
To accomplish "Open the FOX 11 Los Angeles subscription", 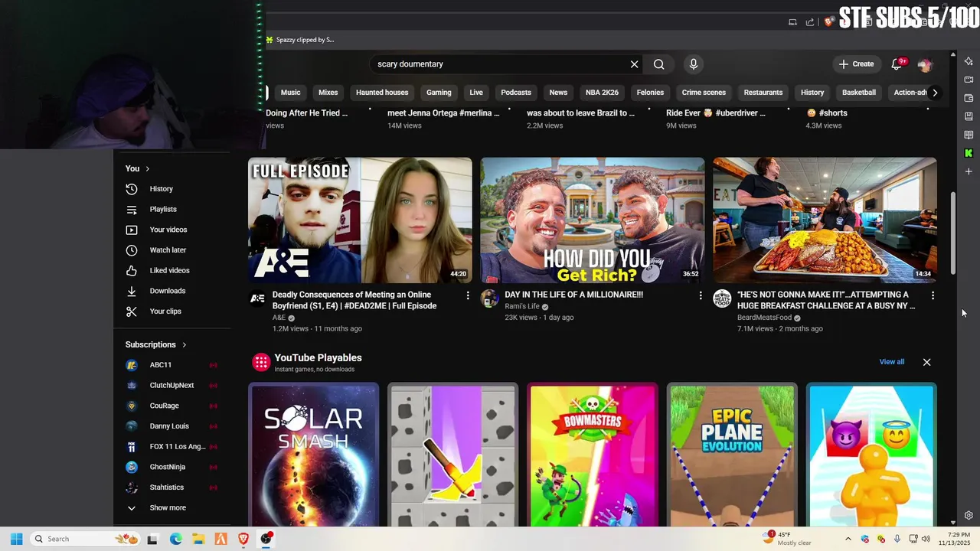I will 172,446.
